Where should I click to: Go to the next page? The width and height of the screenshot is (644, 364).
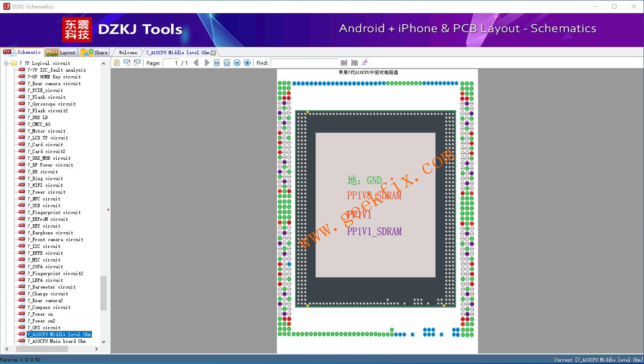(207, 63)
